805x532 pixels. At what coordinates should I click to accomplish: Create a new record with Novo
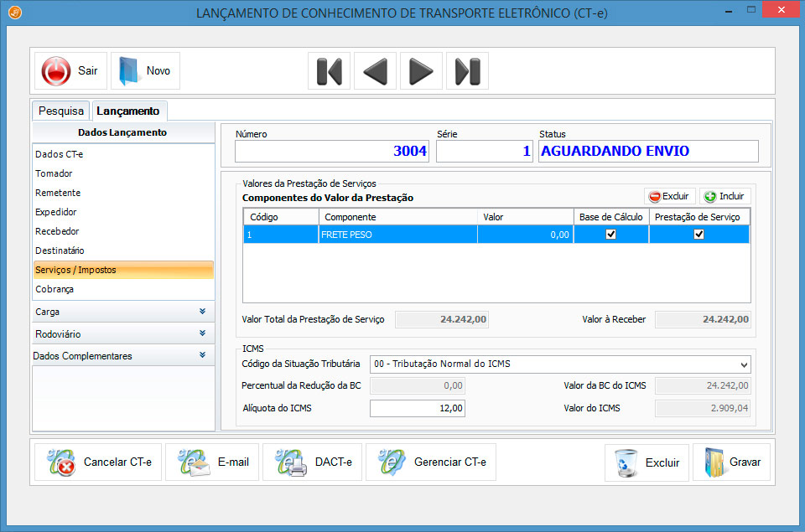point(145,71)
